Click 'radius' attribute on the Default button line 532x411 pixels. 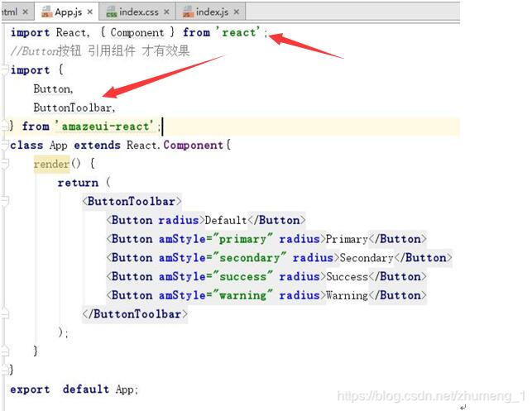coord(179,220)
